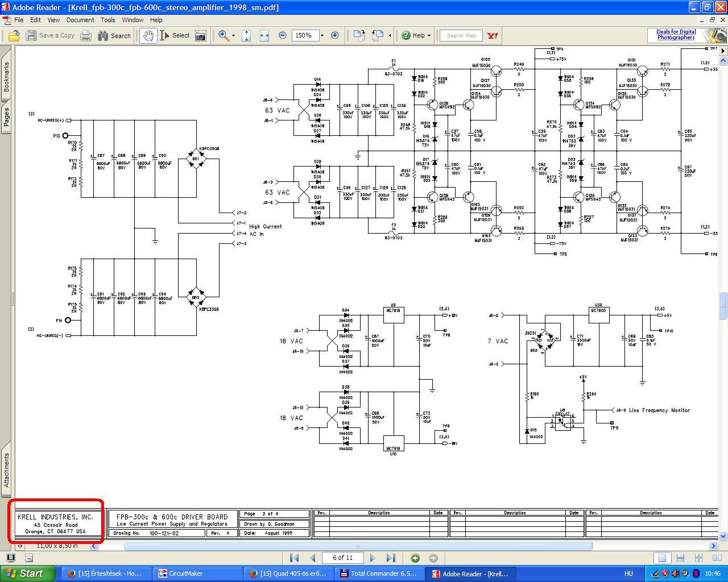728x582 pixels.
Task: Expand the zoom tool dropdown arrow
Action: click(233, 36)
